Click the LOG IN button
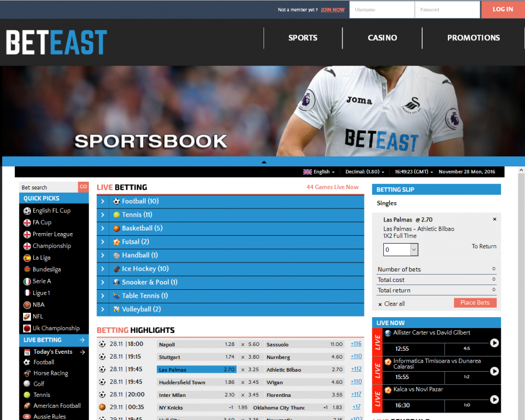The width and height of the screenshot is (525, 420). click(x=502, y=9)
